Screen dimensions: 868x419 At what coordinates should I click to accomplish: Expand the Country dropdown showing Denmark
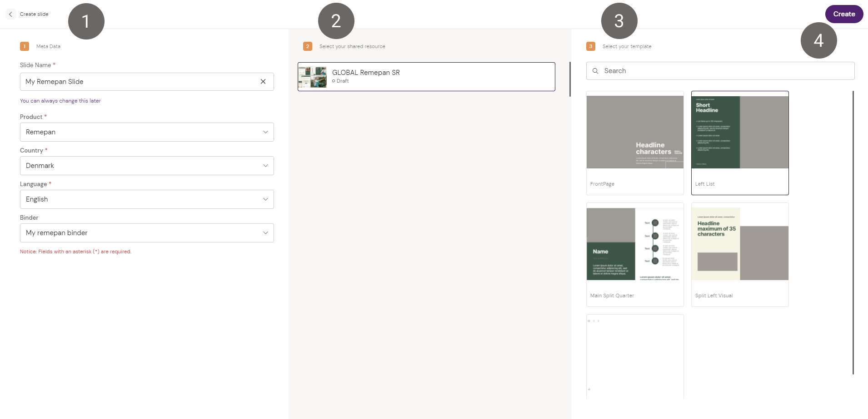tap(147, 166)
